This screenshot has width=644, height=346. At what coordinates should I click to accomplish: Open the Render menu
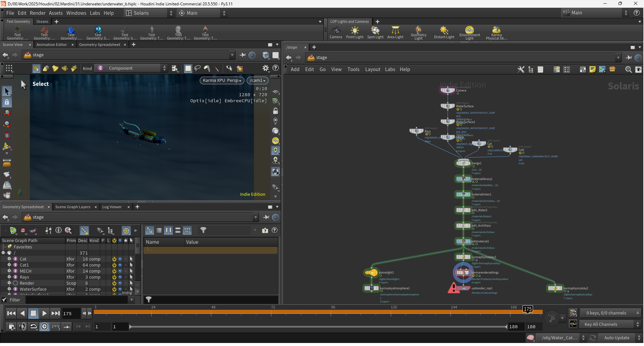[x=38, y=13]
